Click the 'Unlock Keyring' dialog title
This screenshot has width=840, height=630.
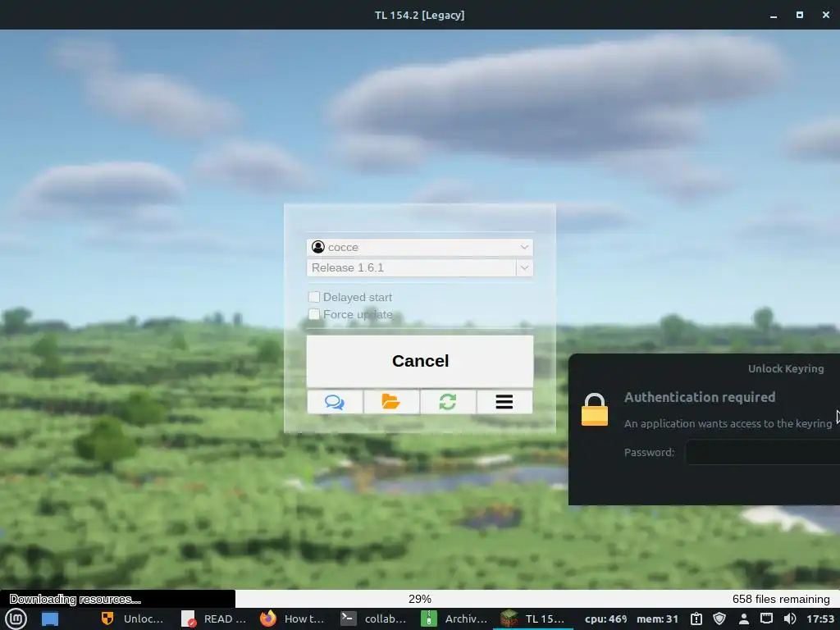(786, 368)
